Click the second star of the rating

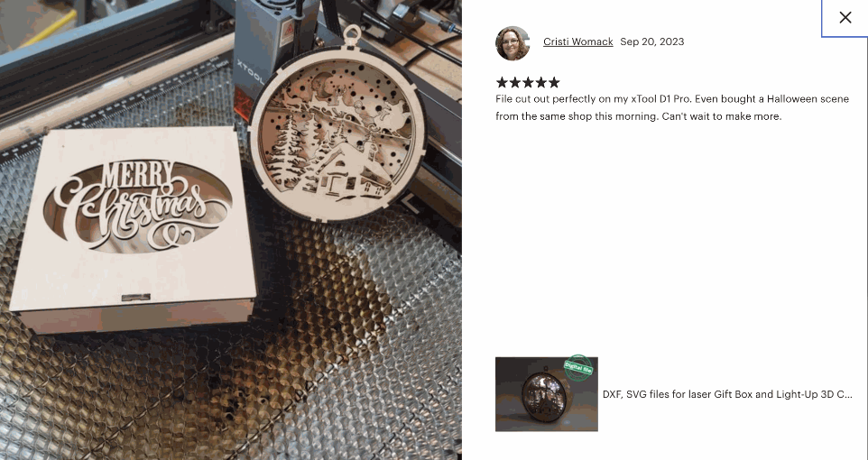[515, 82]
